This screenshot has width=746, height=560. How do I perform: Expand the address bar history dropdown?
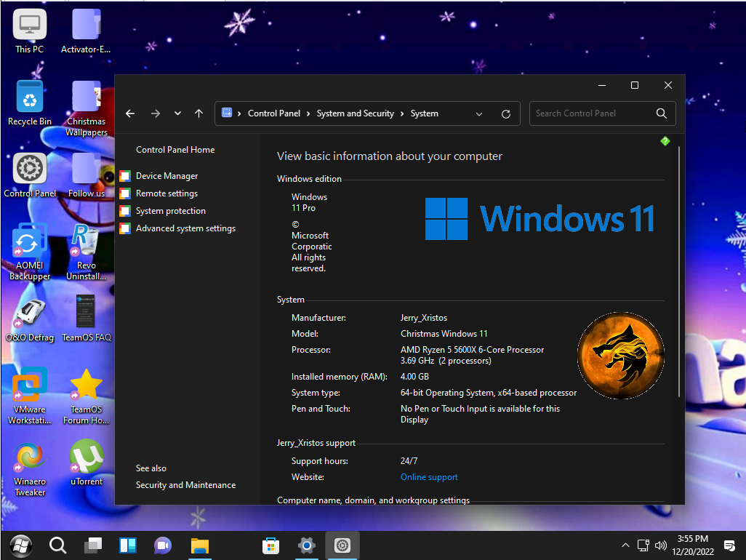point(479,113)
